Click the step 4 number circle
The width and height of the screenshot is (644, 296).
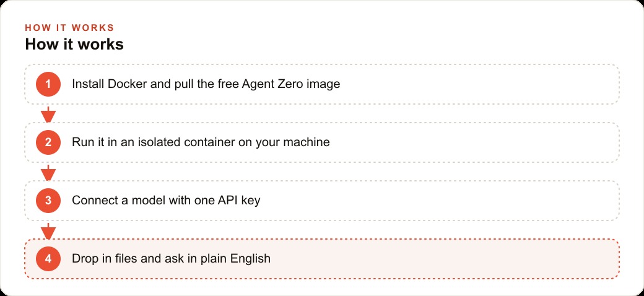click(48, 259)
